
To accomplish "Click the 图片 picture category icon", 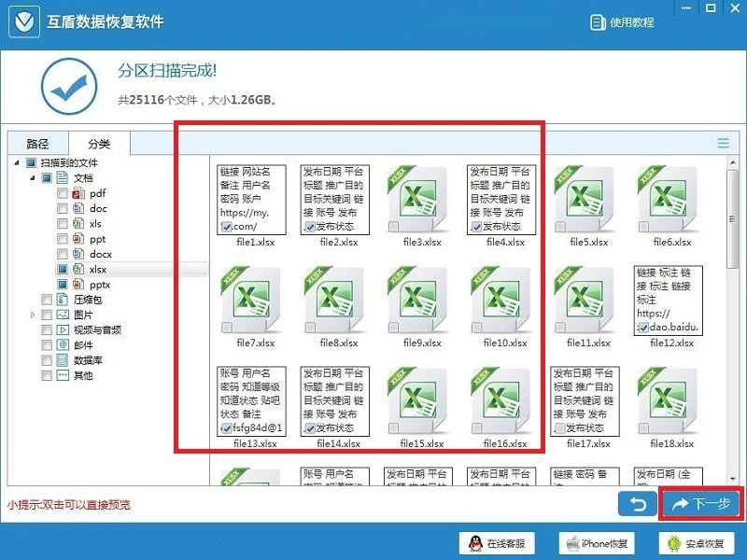I will point(63,315).
